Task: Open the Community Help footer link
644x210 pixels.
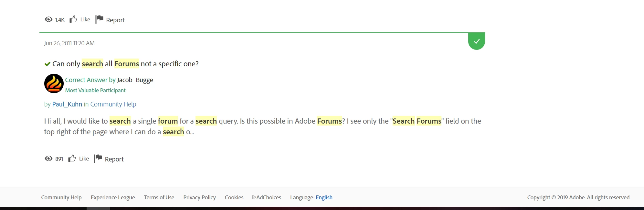Action: click(x=61, y=197)
